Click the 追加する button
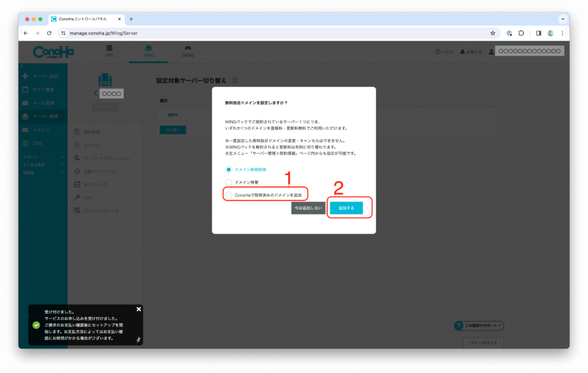The height and width of the screenshot is (373, 588). pos(346,208)
